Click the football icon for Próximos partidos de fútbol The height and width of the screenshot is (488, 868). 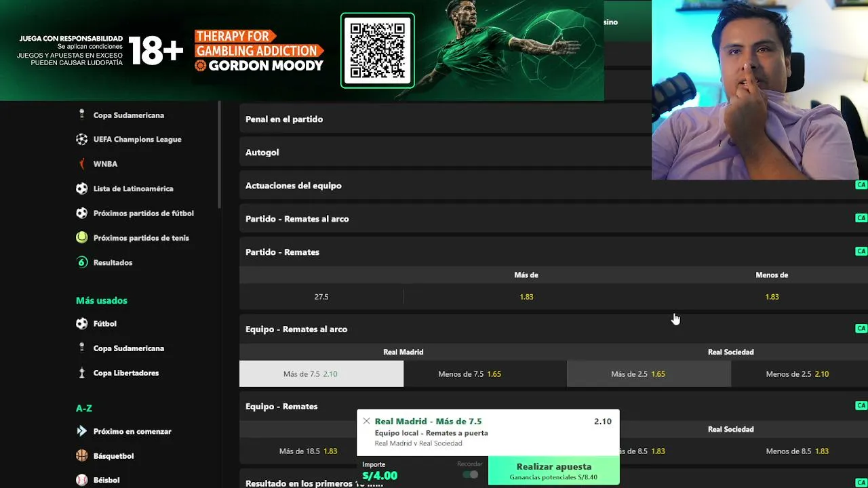pos(82,213)
